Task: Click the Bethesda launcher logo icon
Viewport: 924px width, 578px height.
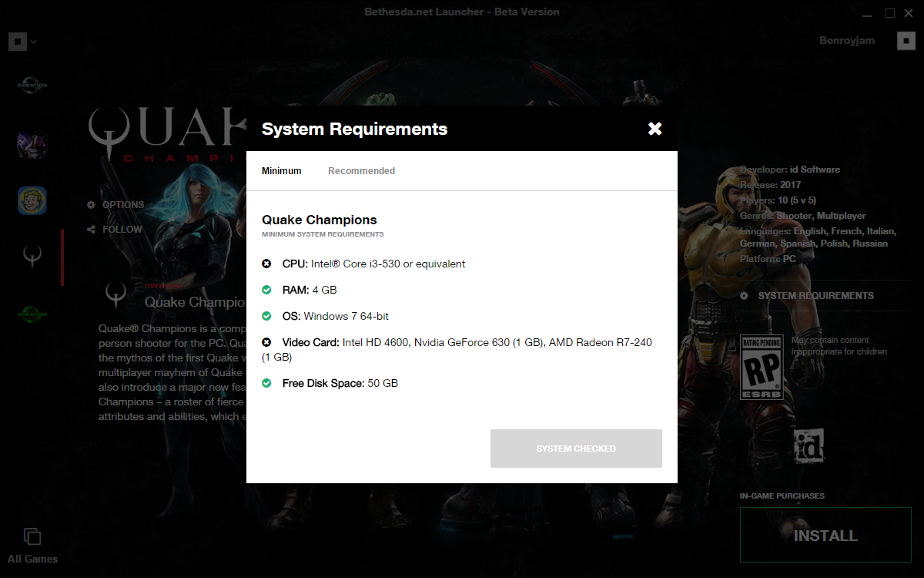Action: pyautogui.click(x=17, y=42)
